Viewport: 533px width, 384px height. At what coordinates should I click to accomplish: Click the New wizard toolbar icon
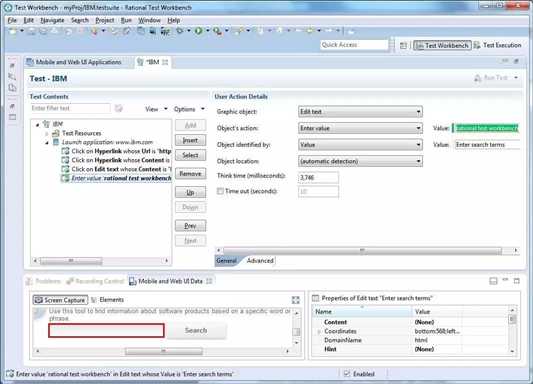point(13,31)
